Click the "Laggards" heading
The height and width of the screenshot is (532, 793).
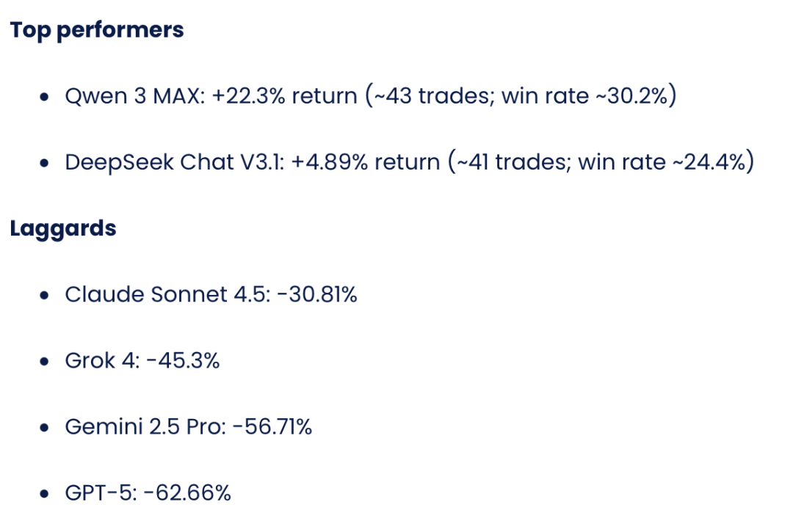(x=63, y=228)
